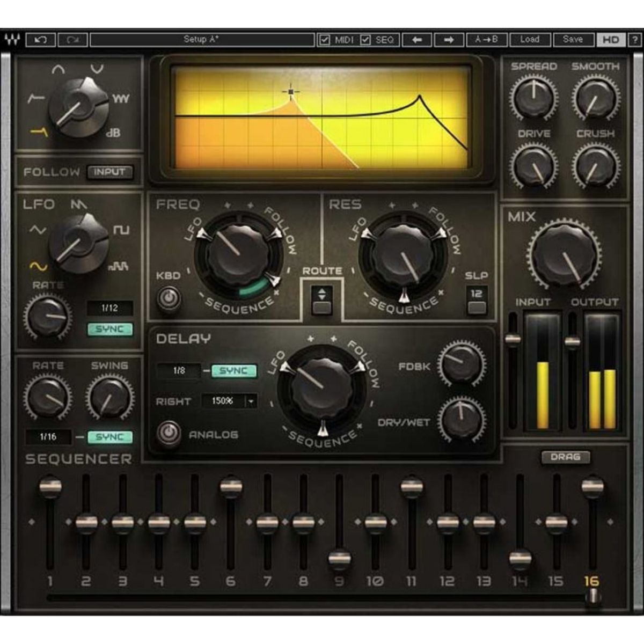
Task: Enable the SEQ checkbox
Action: pos(365,39)
